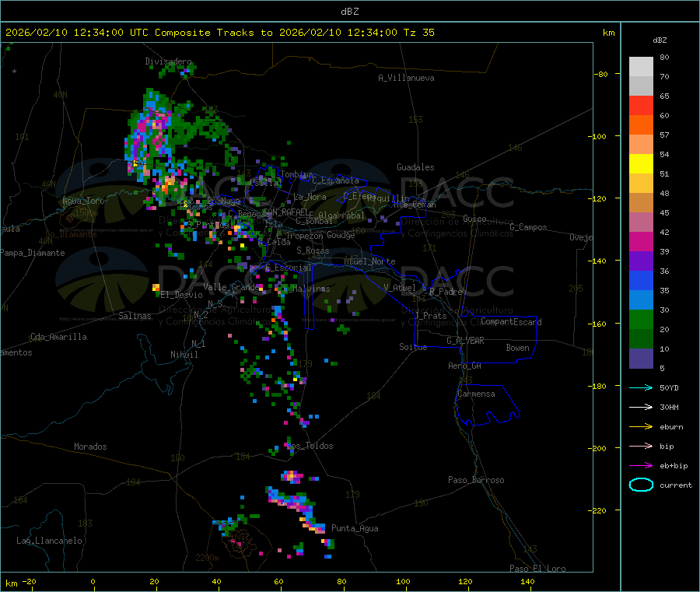Screen dimensions: 700x592
Task: Click the intense storm cell near Divisadero
Action: 149,134
